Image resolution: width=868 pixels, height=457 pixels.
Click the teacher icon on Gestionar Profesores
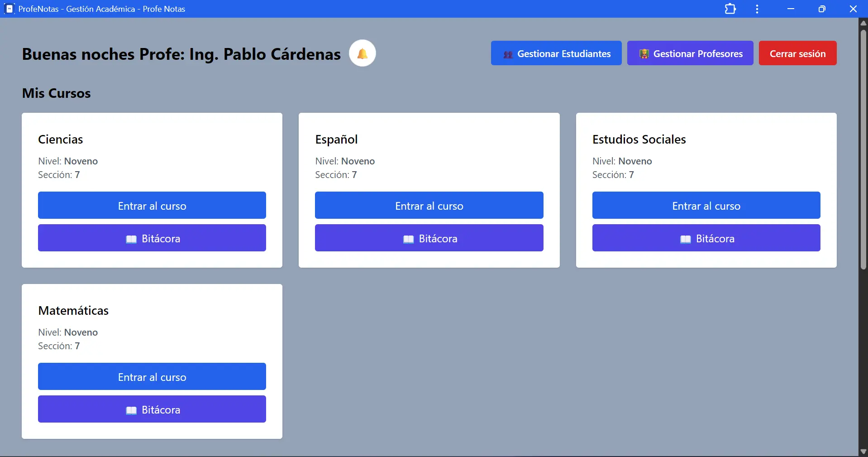(x=644, y=54)
